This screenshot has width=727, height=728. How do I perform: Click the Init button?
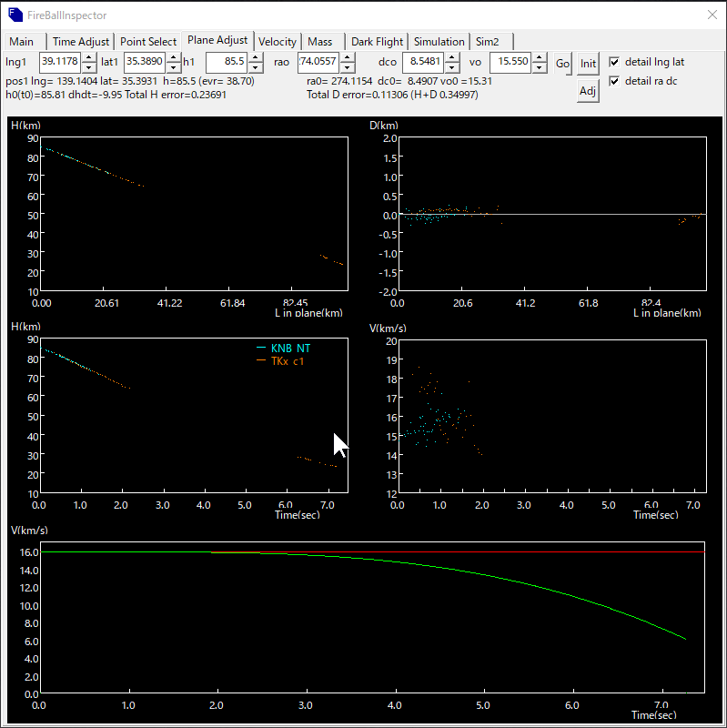[589, 63]
